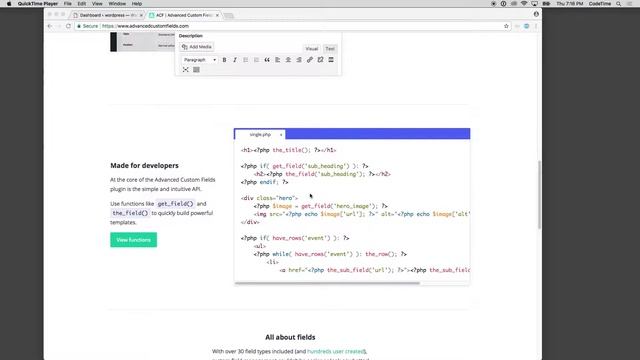Screen dimensions: 640x360
Task: Open a new browser tab
Action: pyautogui.click(x=229, y=16)
